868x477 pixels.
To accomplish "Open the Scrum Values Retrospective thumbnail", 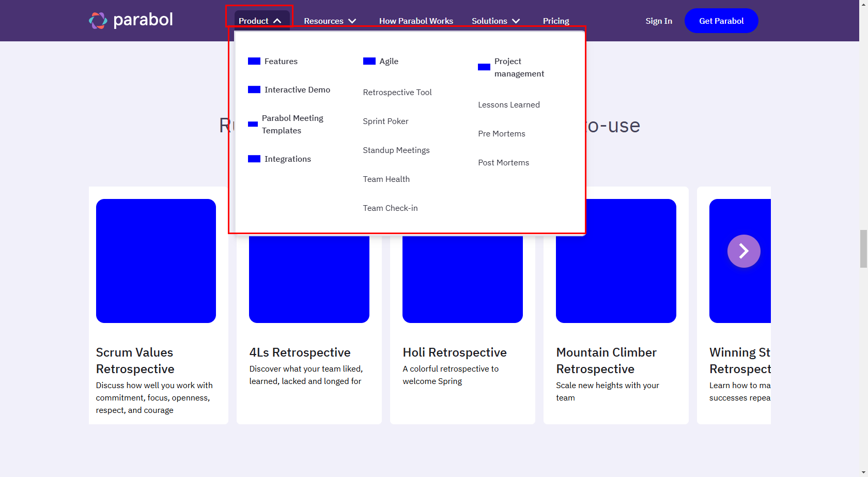I will 156,261.
